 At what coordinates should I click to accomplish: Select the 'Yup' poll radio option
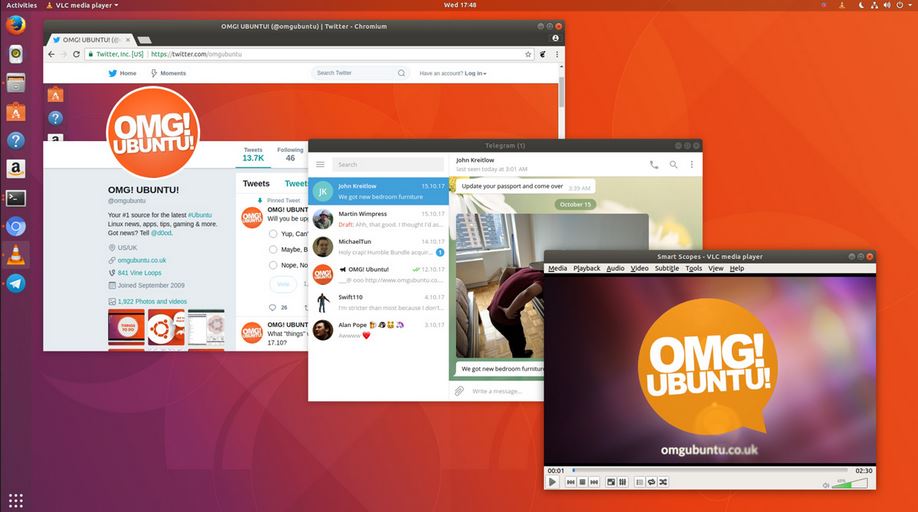274,233
